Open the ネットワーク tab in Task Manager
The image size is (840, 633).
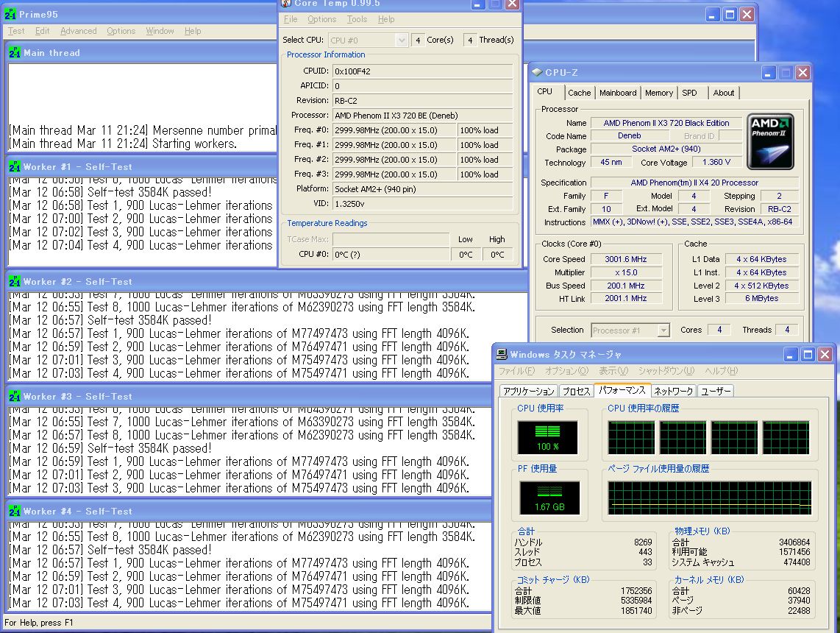click(673, 391)
